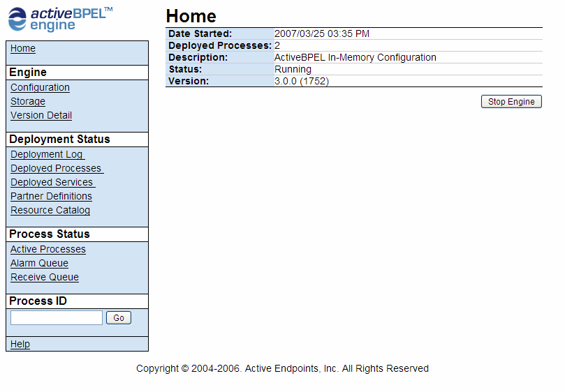This screenshot has width=565, height=392.
Task: Click the Engine section header
Action: pos(28,73)
